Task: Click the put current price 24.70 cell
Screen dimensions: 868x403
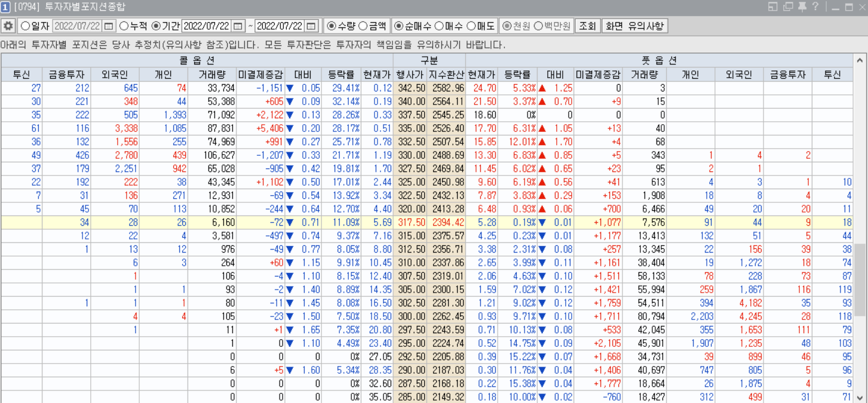Action: click(x=481, y=88)
